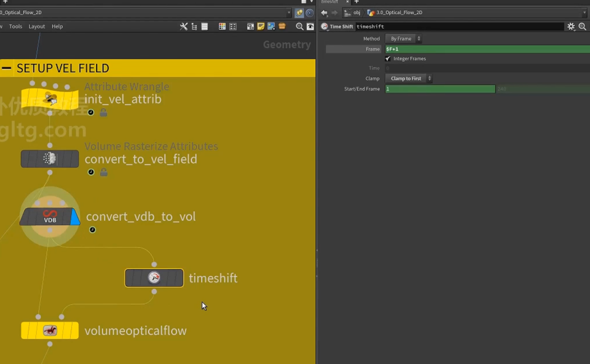The width and height of the screenshot is (590, 364).
Task: Click the wrench tools icon in network toolbar
Action: pyautogui.click(x=184, y=27)
